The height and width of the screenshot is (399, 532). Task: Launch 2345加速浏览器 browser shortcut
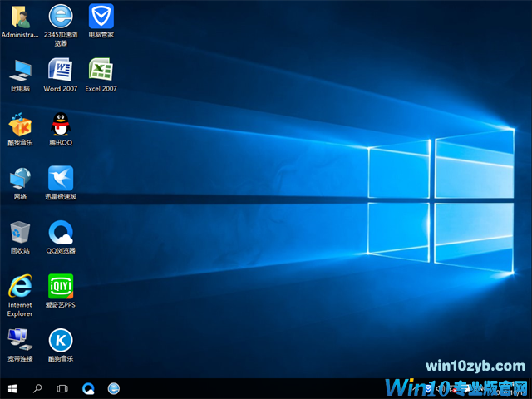point(61,17)
